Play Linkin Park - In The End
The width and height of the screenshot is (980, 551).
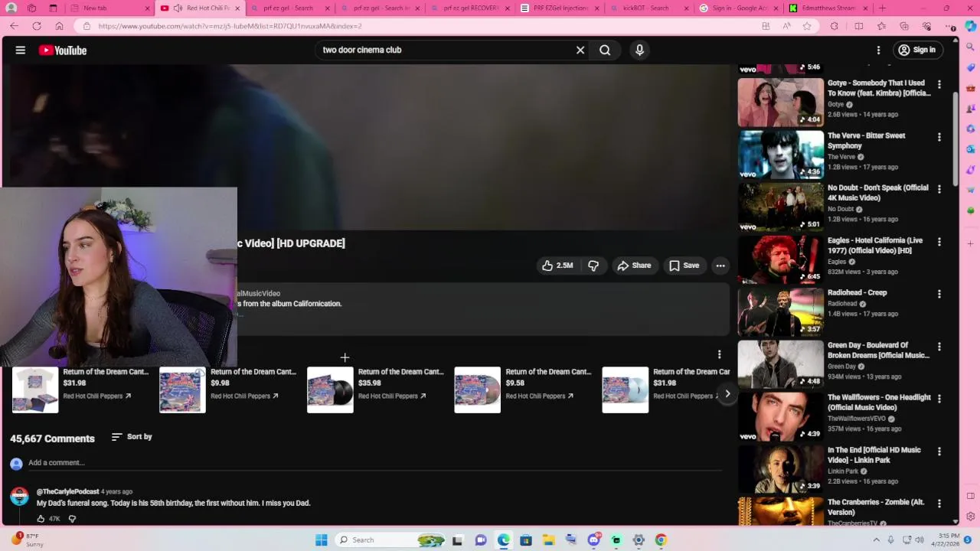click(x=781, y=469)
